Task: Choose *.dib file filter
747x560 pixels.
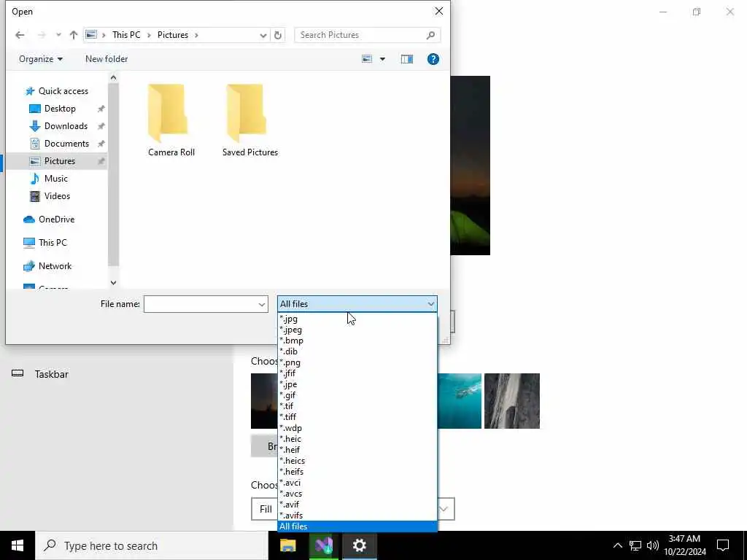Action: coord(357,352)
